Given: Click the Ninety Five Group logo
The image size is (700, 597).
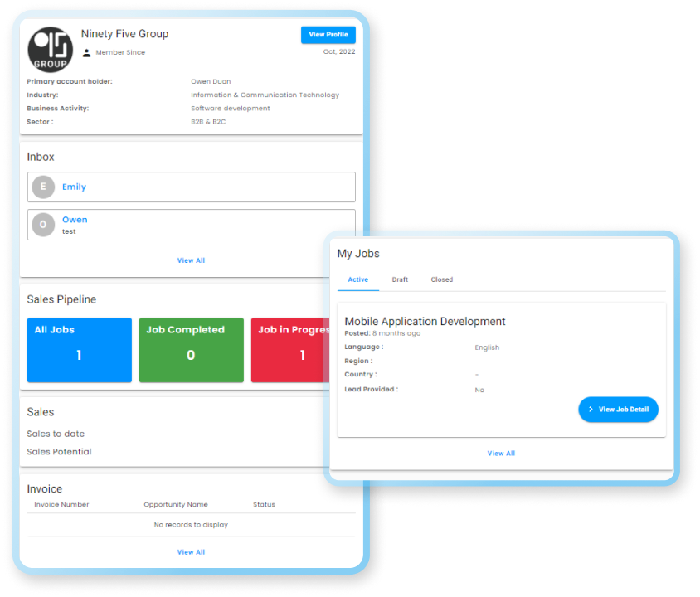Looking at the screenshot, I should coord(50,50).
